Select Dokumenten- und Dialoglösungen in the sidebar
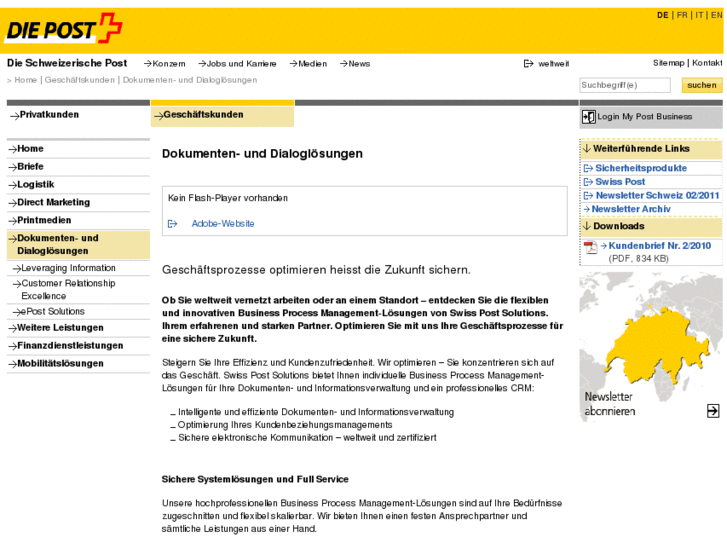The width and height of the screenshot is (727, 545). pyautogui.click(x=78, y=244)
